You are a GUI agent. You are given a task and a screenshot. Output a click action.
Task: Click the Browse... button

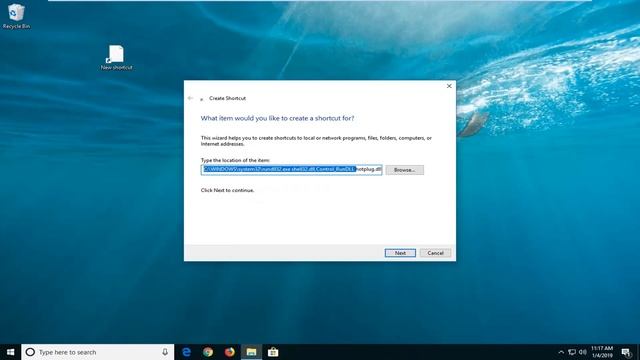(404, 170)
